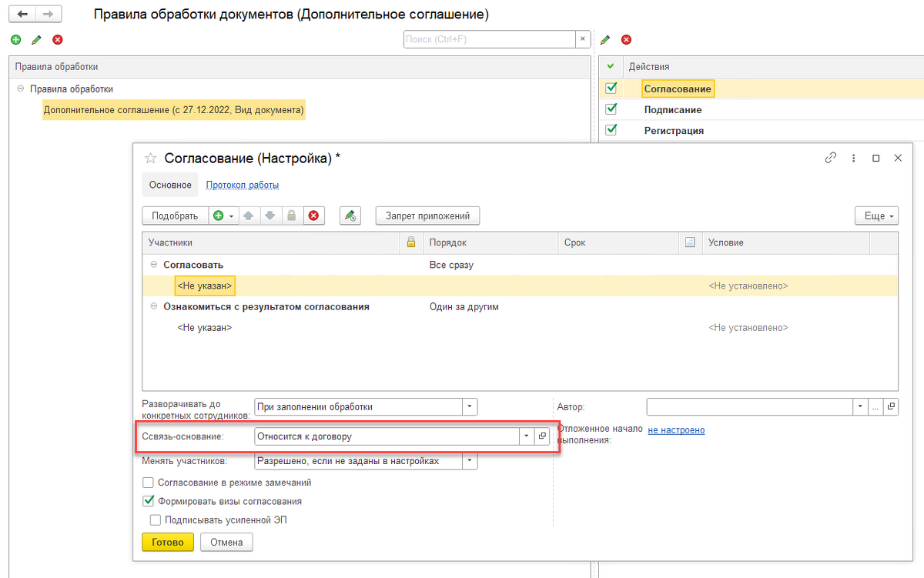
Task: Open the Автор value with the open-form icon
Action: 891,406
